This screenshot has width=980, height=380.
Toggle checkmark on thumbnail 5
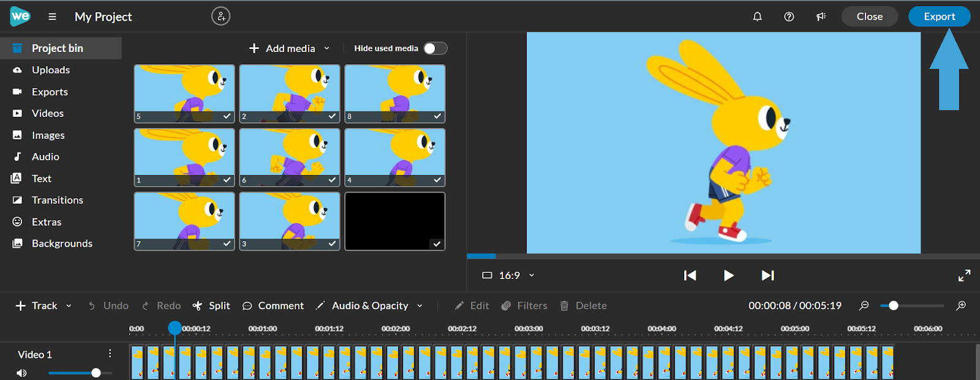pos(227,116)
